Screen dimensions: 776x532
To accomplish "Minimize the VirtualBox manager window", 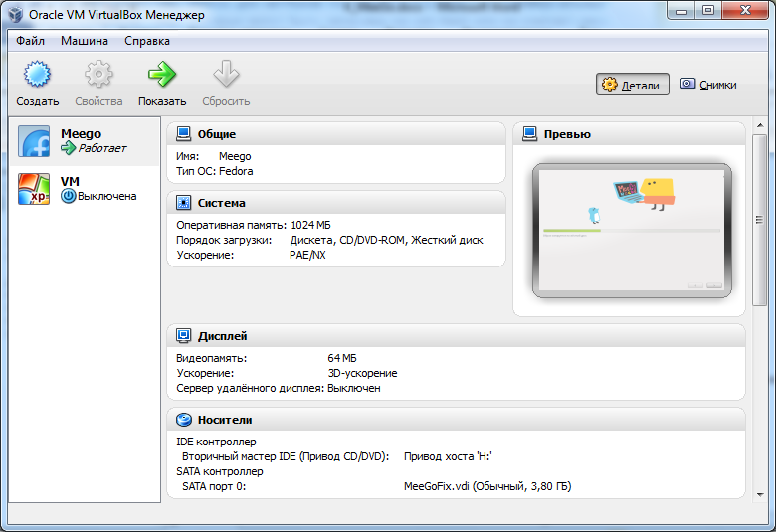I will tap(681, 10).
